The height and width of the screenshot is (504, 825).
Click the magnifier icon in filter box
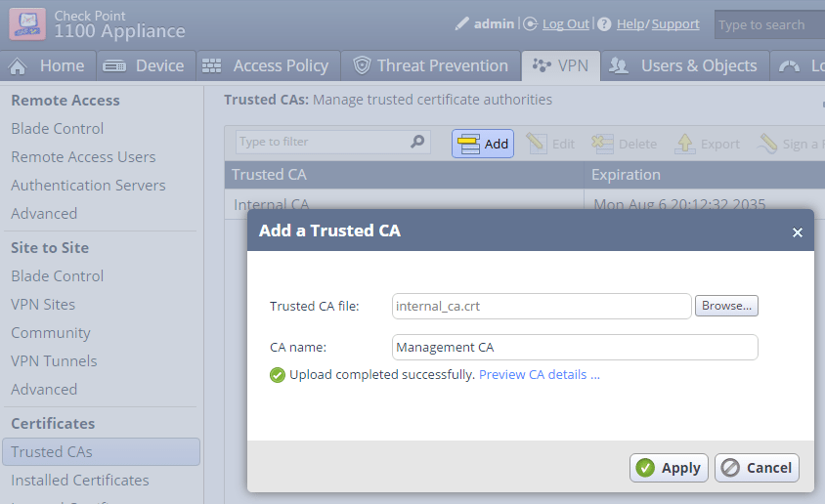(x=417, y=142)
